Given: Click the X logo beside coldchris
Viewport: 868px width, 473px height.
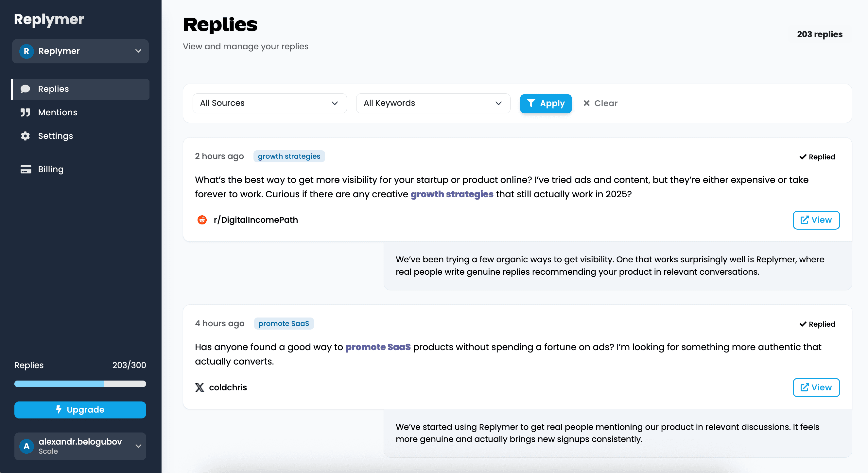Looking at the screenshot, I should [200, 387].
